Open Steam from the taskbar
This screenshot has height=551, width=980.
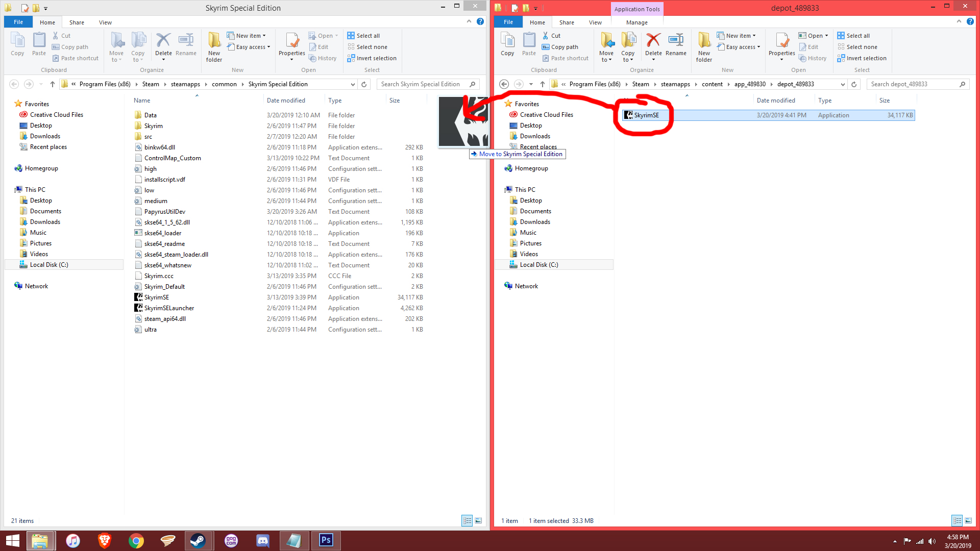point(198,540)
